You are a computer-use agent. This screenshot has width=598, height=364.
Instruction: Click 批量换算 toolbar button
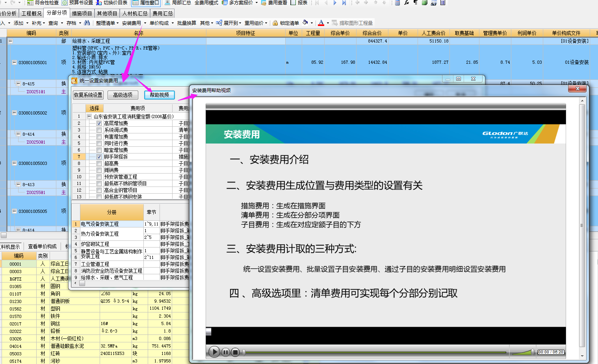[187, 23]
